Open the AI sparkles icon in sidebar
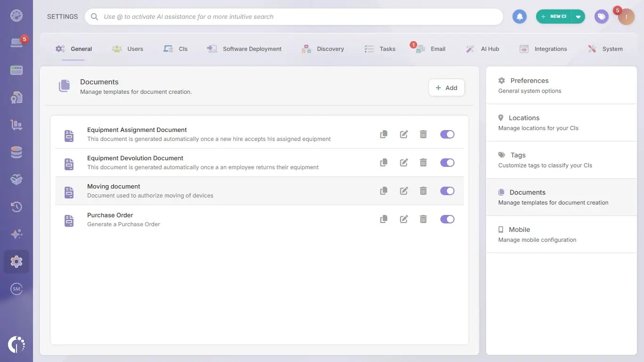Image resolution: width=644 pixels, height=362 pixels. point(17,234)
